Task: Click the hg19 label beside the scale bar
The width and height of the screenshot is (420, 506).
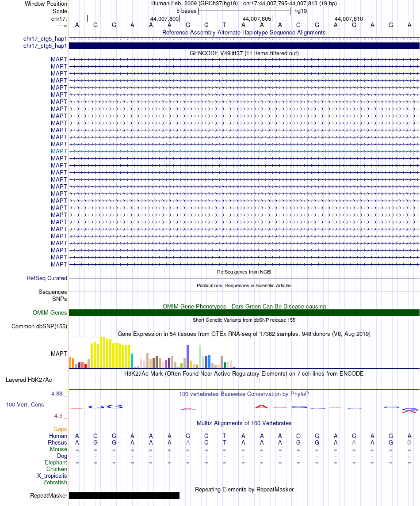Action: coord(301,11)
